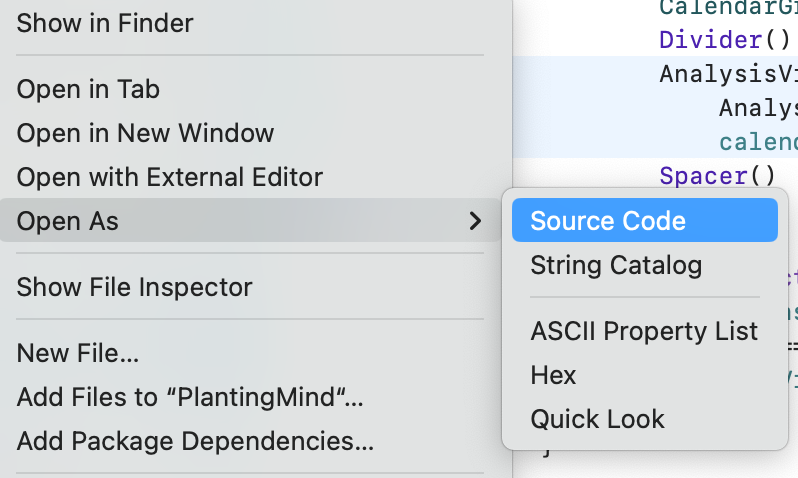Open file as Hex
This screenshot has width=798, height=478.
pyautogui.click(x=645, y=375)
